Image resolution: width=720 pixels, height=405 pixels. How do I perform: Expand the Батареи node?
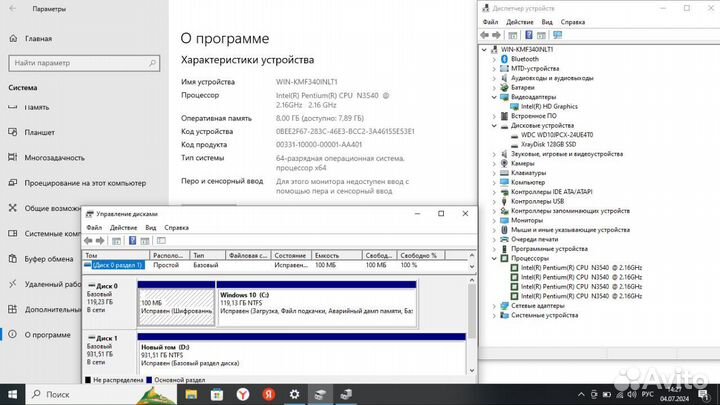click(x=494, y=88)
